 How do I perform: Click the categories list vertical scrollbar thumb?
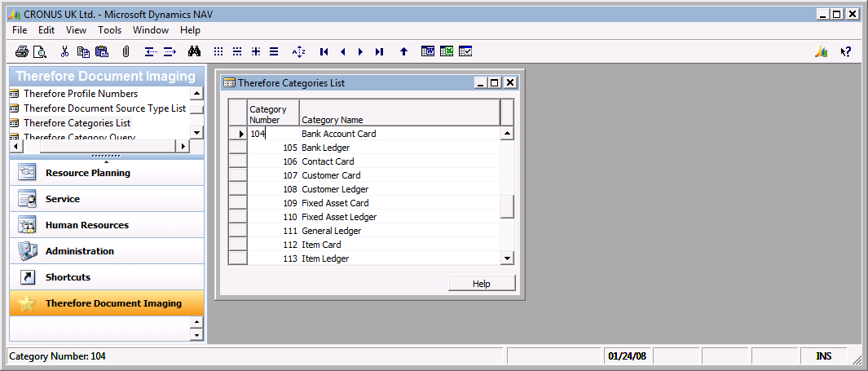pyautogui.click(x=507, y=206)
